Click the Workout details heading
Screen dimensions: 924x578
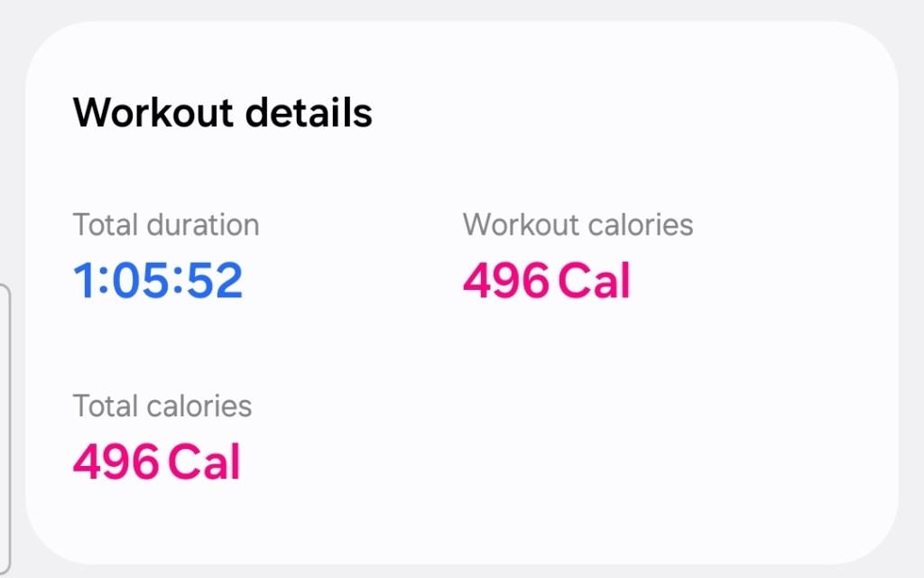[222, 114]
